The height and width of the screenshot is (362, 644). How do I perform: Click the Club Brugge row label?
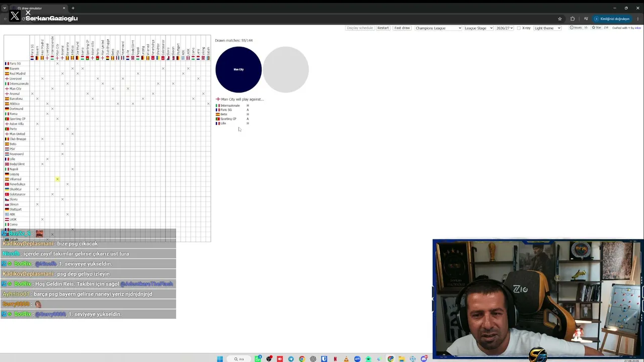[x=18, y=139]
